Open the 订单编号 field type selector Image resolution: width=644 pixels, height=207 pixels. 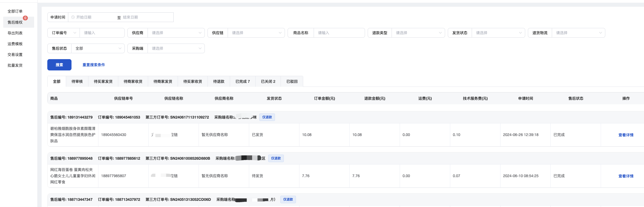coord(63,33)
